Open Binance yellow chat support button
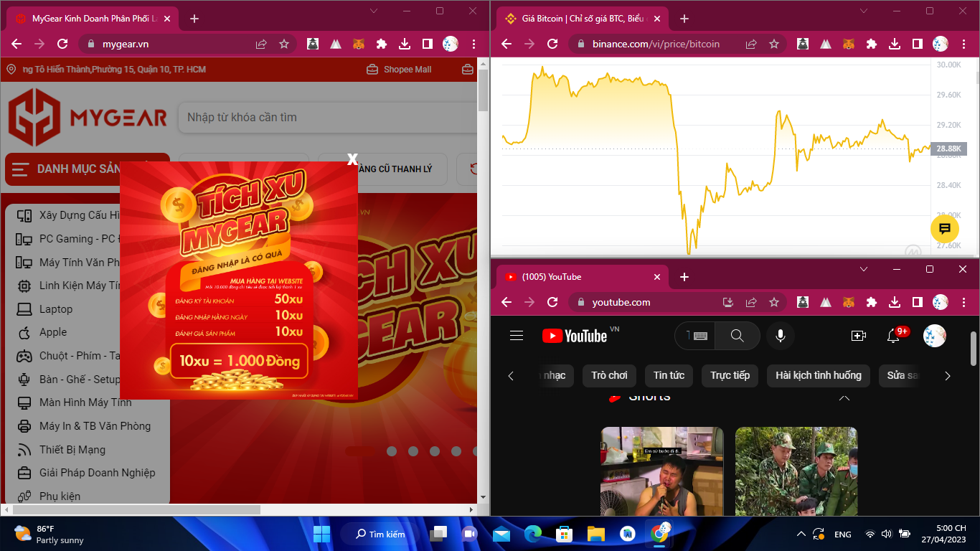 point(945,229)
